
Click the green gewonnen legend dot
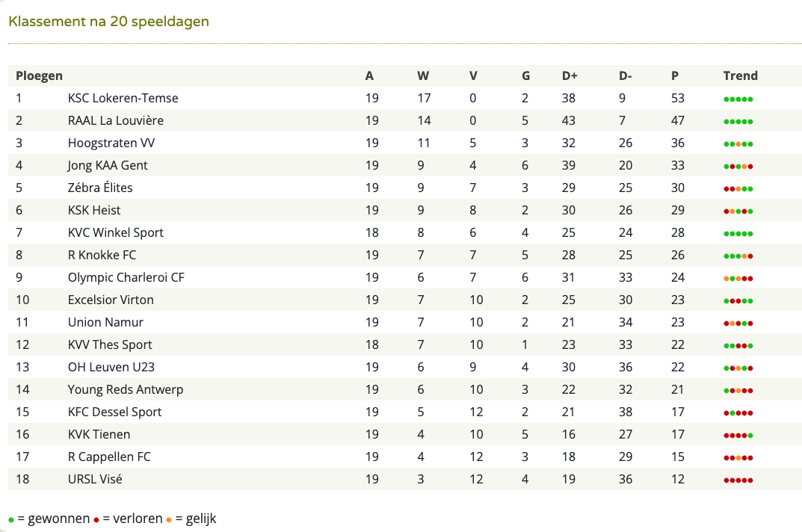11,520
